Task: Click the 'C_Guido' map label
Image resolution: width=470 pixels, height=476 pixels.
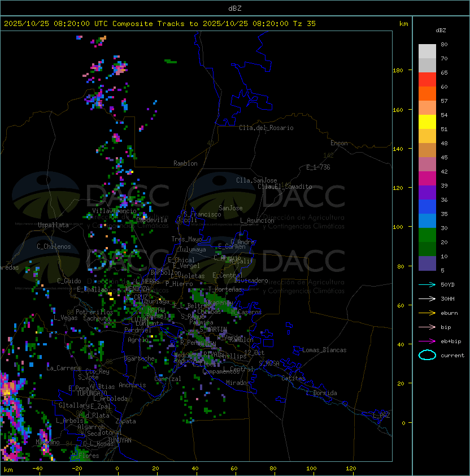Action: [x=69, y=281]
